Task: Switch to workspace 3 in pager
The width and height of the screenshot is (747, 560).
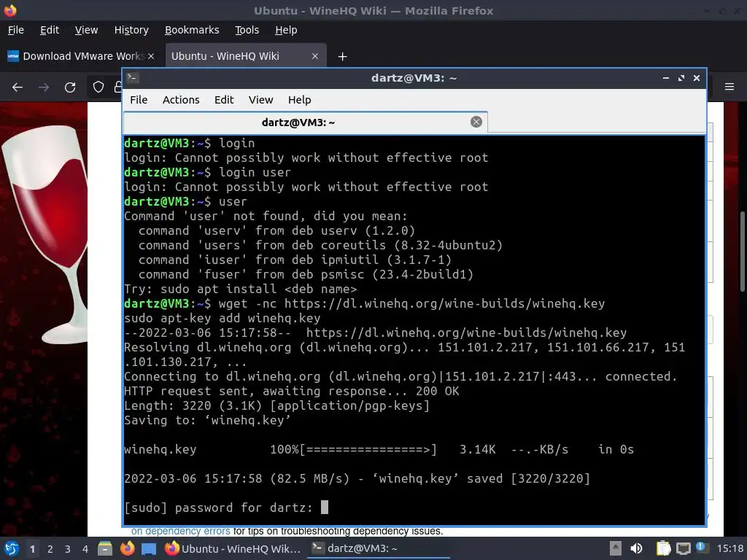Action: (68, 549)
